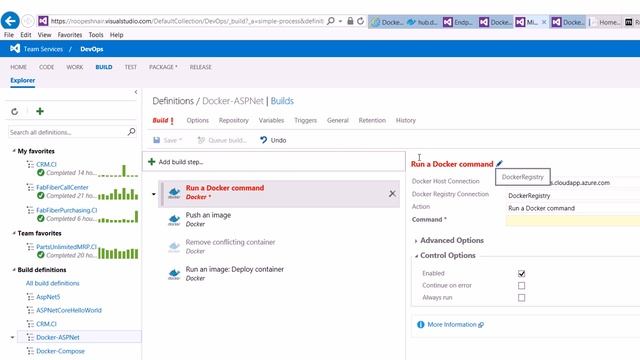Click green plus to create new definition
Image resolution: width=640 pixels, height=360 pixels.
tap(40, 111)
